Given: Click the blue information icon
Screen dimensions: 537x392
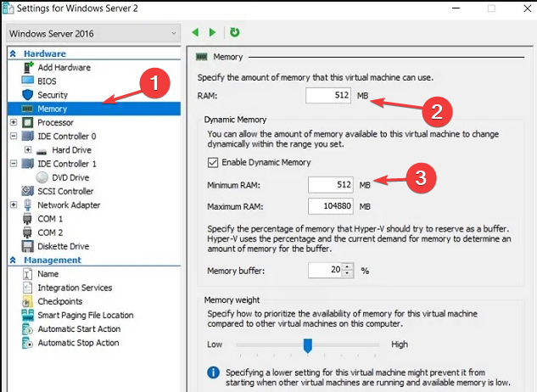Looking at the screenshot, I should pos(213,372).
